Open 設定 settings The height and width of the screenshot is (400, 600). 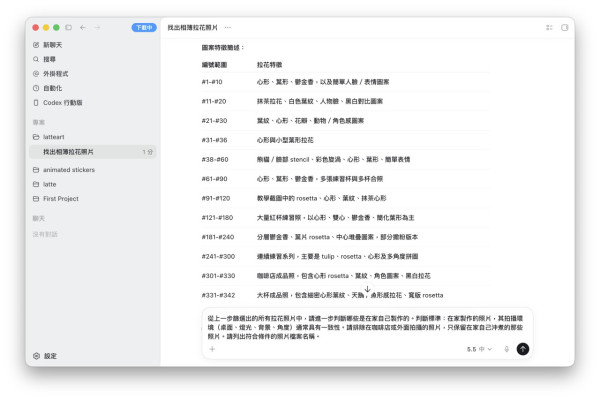[50, 356]
